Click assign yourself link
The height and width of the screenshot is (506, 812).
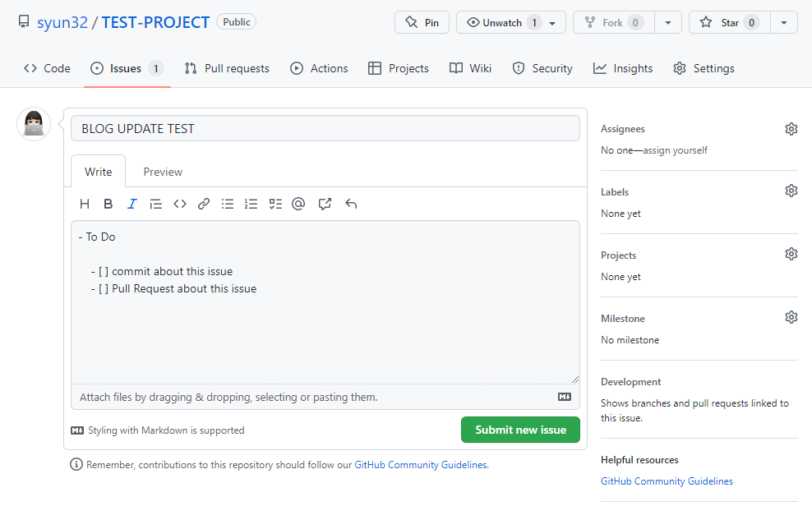point(676,150)
